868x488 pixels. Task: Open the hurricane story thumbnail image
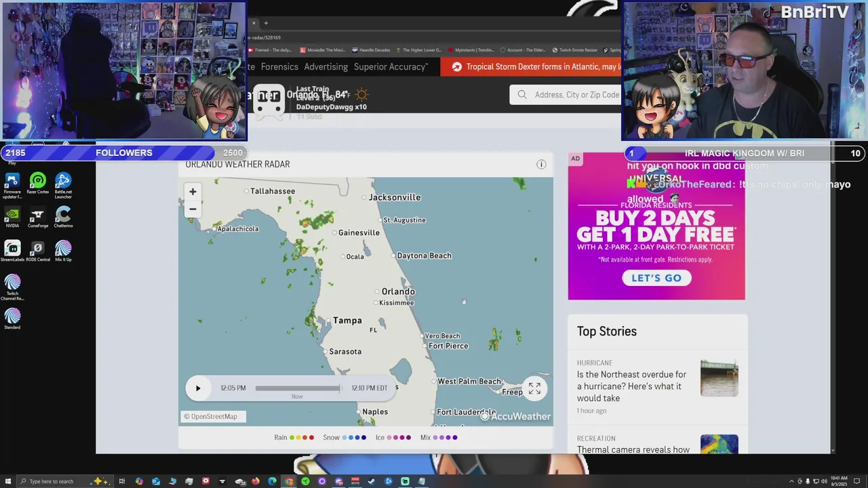click(719, 378)
